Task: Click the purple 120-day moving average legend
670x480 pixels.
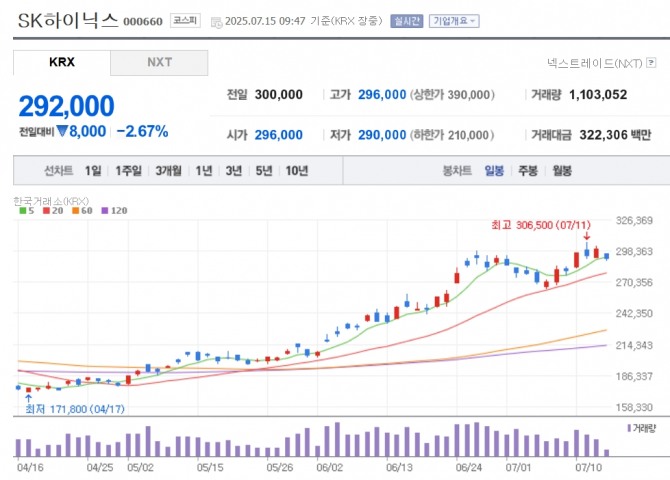Action: pos(114,211)
